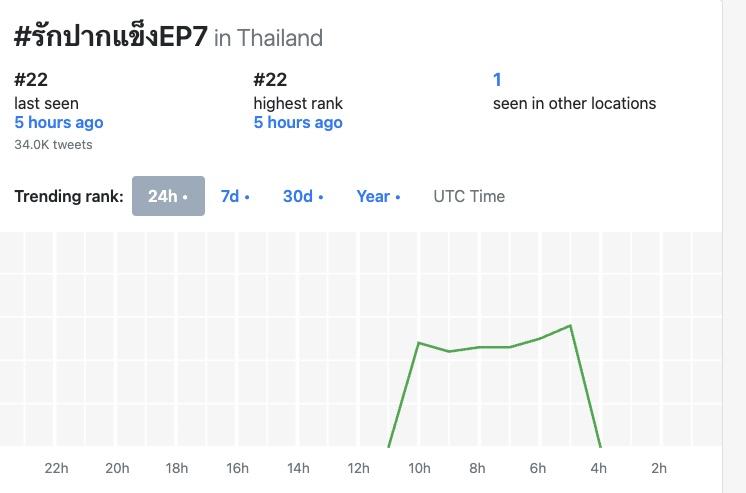This screenshot has width=746, height=493.
Task: Click '5 hours ago' under highest rank
Action: pyautogui.click(x=298, y=122)
